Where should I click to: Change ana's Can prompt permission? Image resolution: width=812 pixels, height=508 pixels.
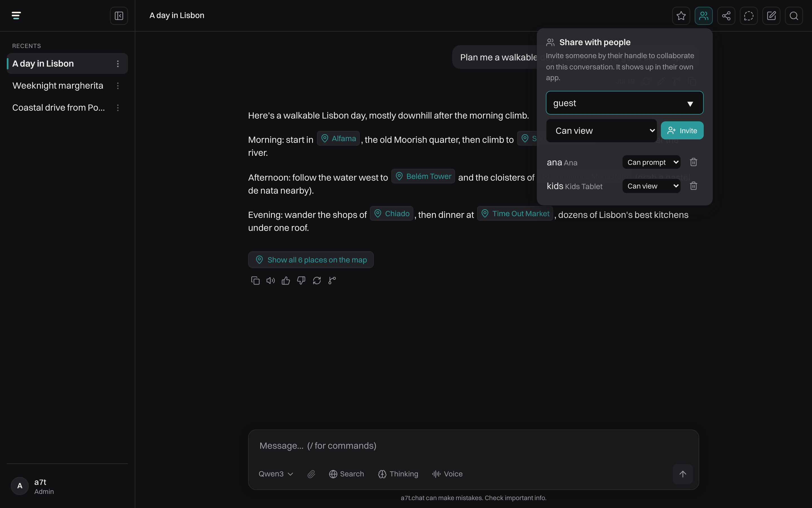tap(651, 162)
